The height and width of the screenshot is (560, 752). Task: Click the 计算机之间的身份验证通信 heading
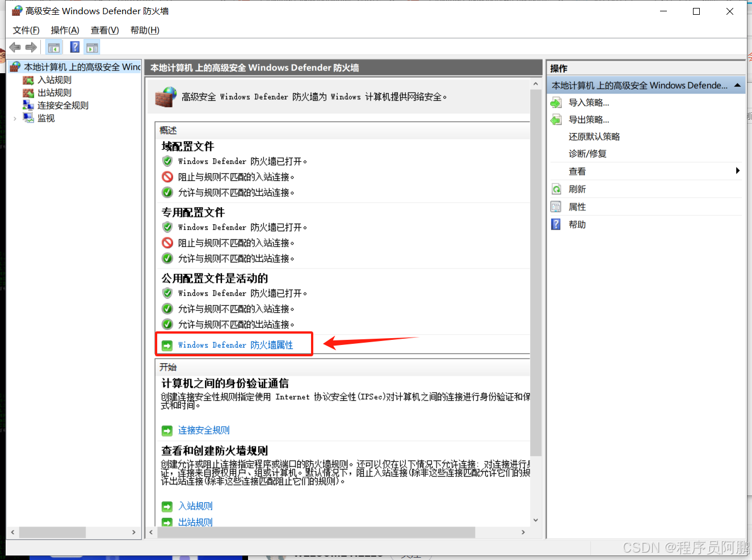(225, 384)
